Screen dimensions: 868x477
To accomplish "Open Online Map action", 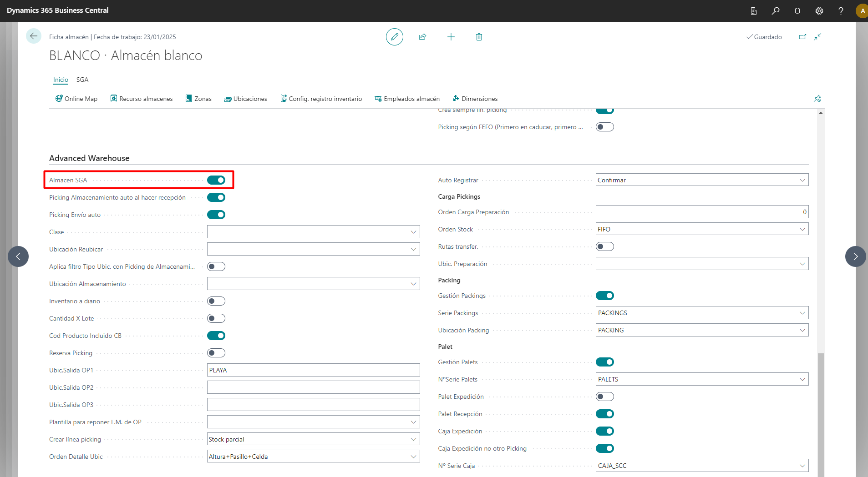I will click(x=76, y=99).
